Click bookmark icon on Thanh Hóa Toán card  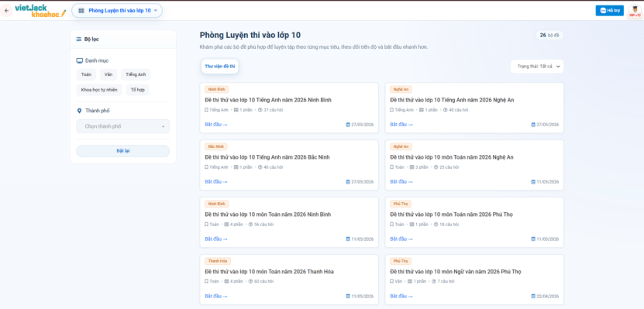(207, 281)
